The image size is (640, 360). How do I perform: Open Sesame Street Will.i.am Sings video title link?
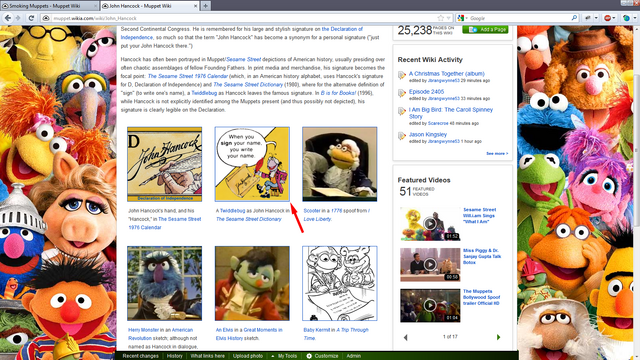pos(479,216)
